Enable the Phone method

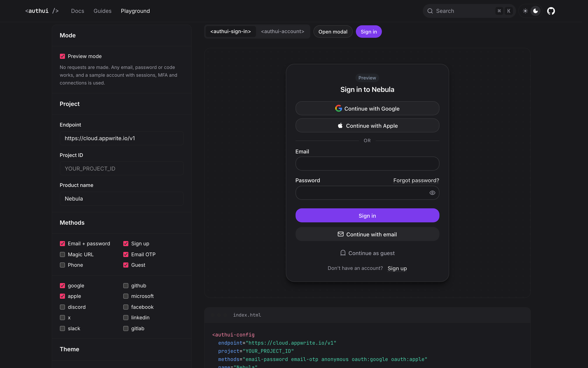pyautogui.click(x=62, y=265)
